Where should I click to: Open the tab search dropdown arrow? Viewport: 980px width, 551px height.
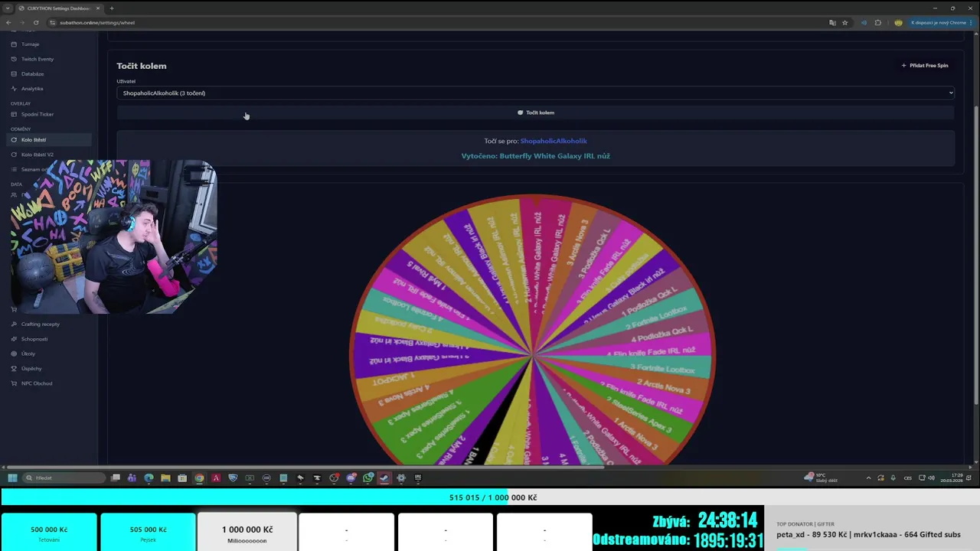[x=8, y=8]
